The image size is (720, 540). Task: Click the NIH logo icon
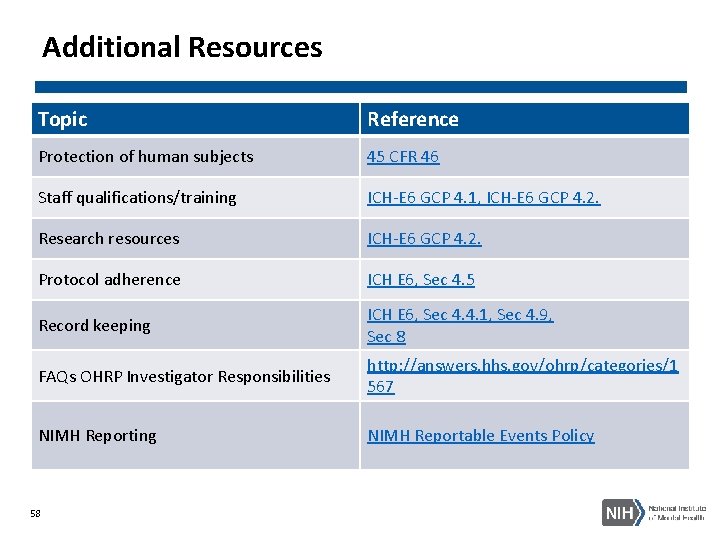(x=623, y=512)
